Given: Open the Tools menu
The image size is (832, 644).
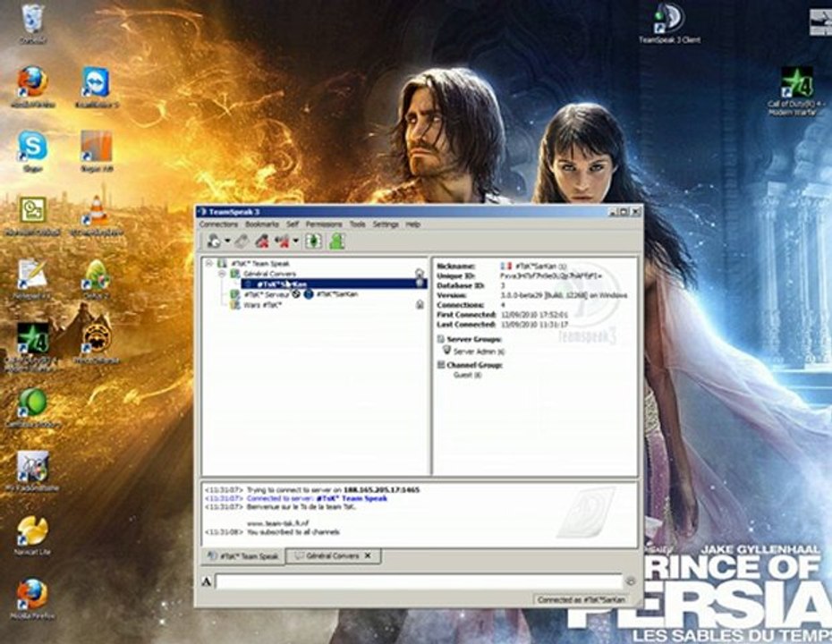Looking at the screenshot, I should (357, 225).
